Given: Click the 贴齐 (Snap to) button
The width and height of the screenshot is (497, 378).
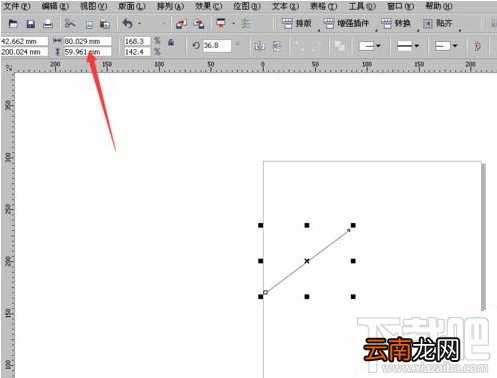Looking at the screenshot, I should click(438, 23).
